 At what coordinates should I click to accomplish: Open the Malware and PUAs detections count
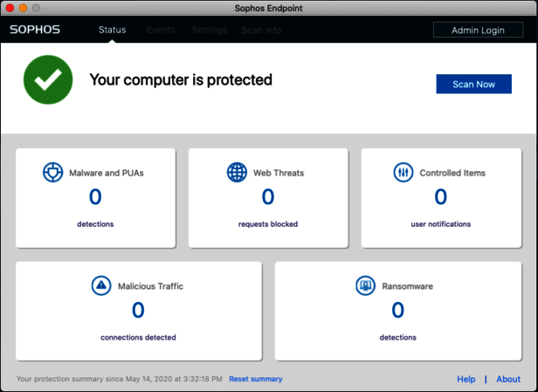click(x=95, y=197)
